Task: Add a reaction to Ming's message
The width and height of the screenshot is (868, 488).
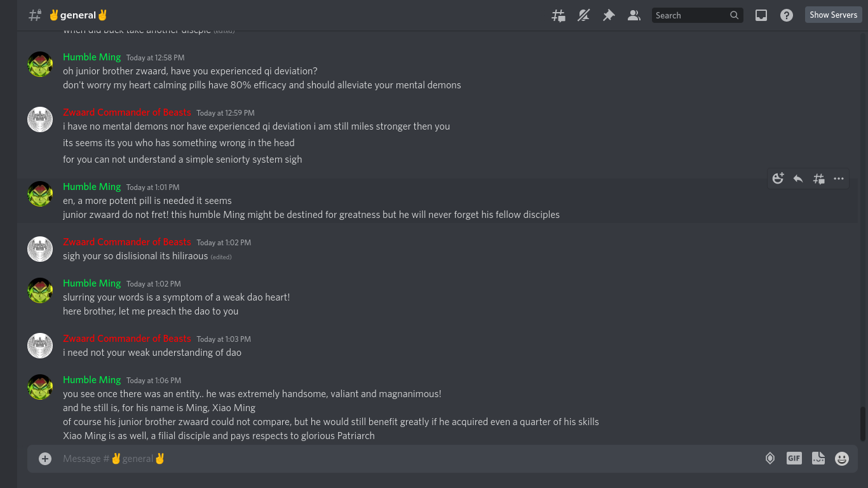Action: [x=778, y=179]
